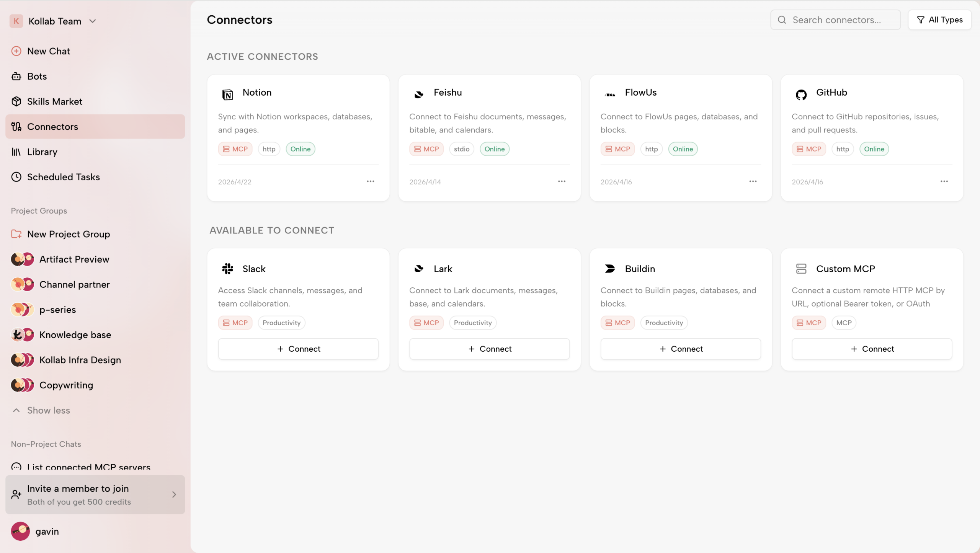980x553 pixels.
Task: Click the Lark logo icon
Action: [419, 269]
